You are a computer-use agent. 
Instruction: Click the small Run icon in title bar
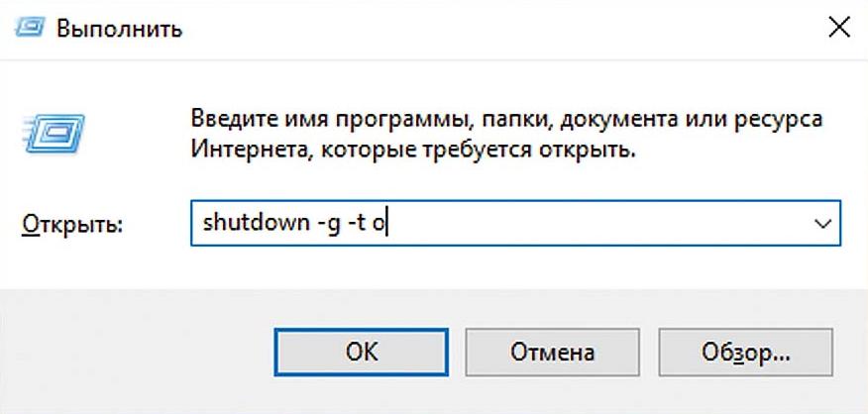pos(28,28)
